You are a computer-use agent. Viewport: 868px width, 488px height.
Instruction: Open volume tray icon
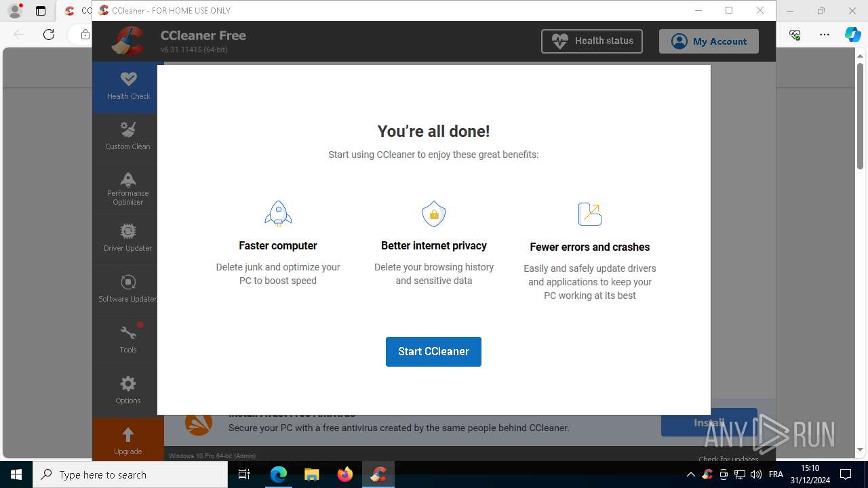click(756, 474)
